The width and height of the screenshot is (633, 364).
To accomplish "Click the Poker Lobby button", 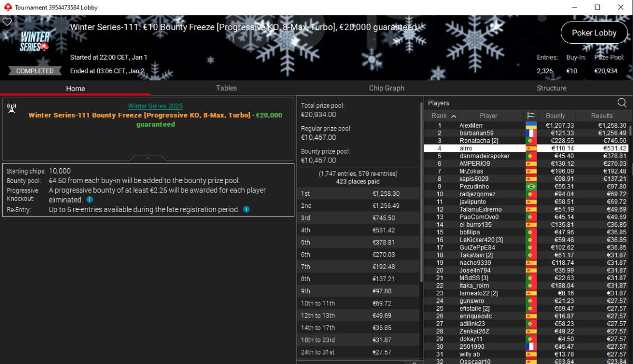I will click(594, 33).
